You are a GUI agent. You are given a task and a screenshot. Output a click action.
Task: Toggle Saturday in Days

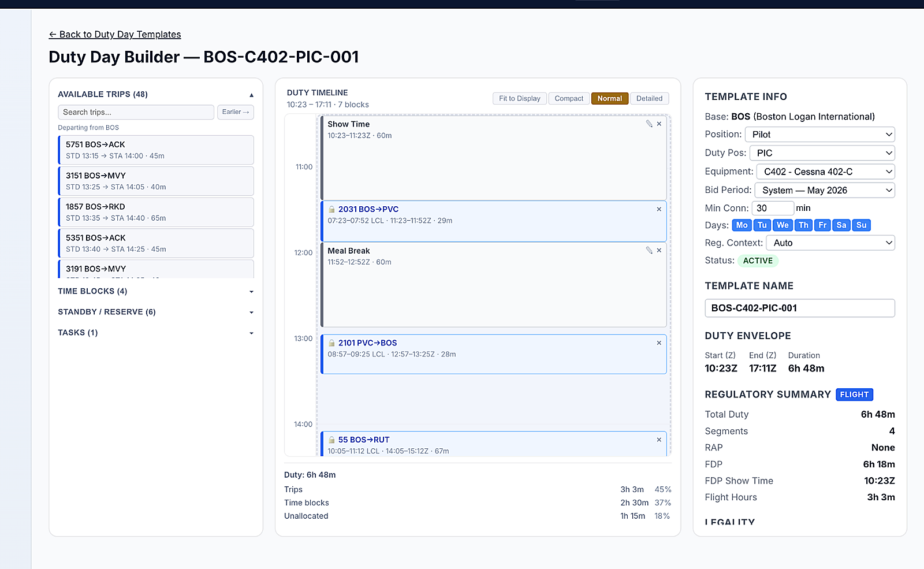tap(841, 225)
